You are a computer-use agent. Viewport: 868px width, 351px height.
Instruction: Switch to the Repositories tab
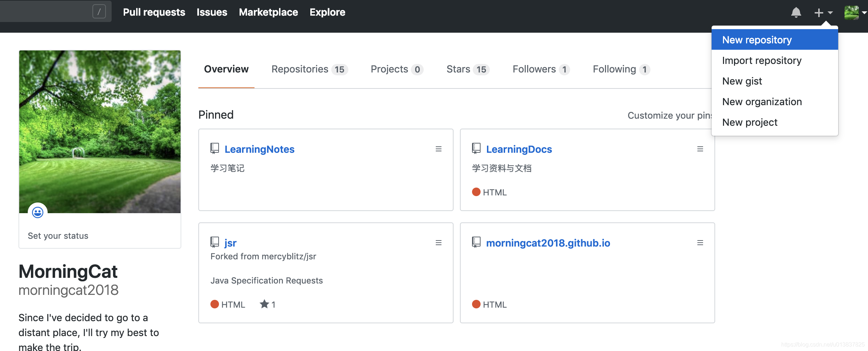point(310,69)
